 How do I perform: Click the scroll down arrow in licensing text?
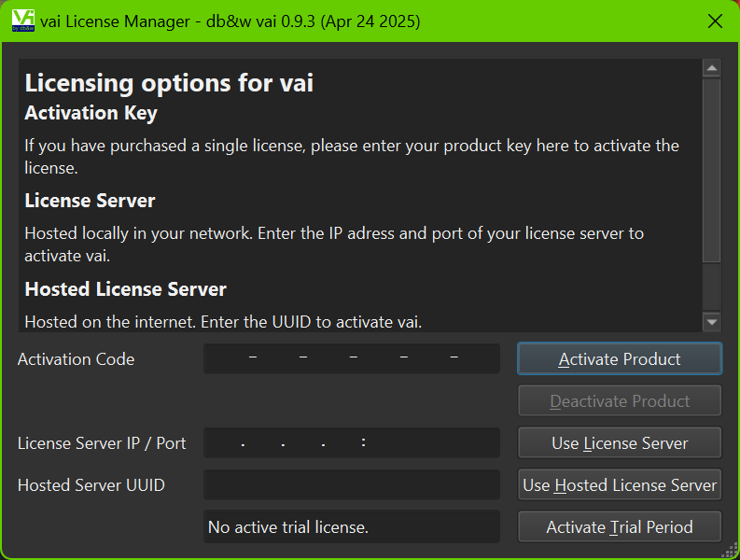712,322
